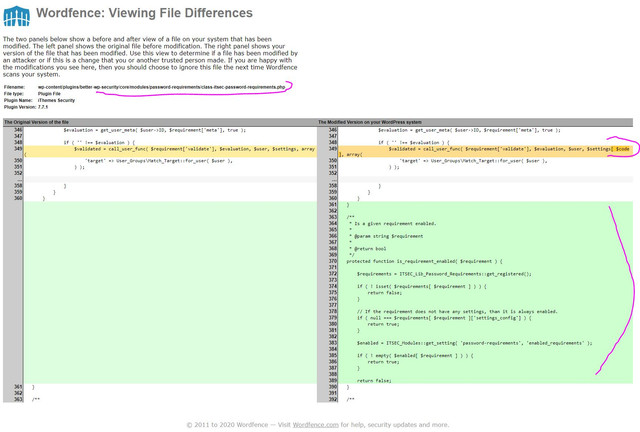Click the '* Is a given requirement enabled.' comment
This screenshot has height=432, width=640.
(x=393, y=224)
